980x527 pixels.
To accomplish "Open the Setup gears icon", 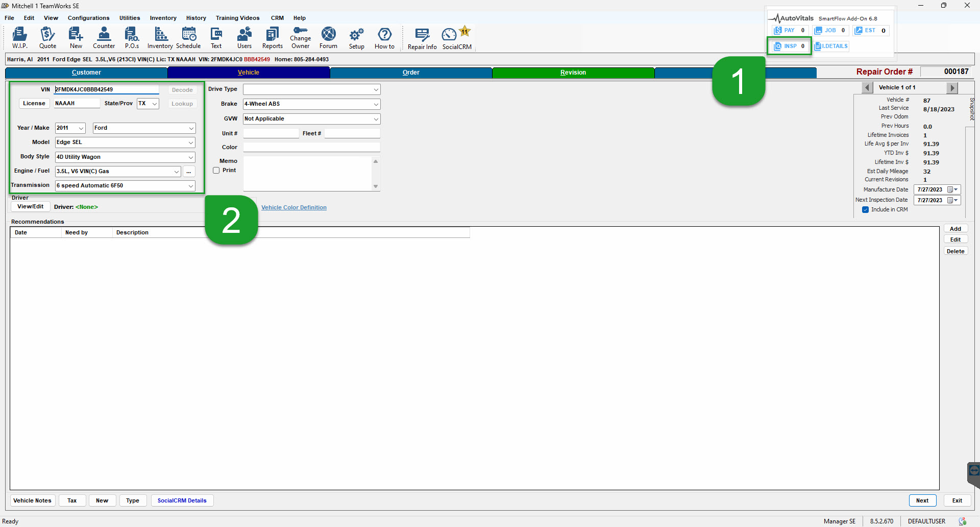I will pos(357,38).
